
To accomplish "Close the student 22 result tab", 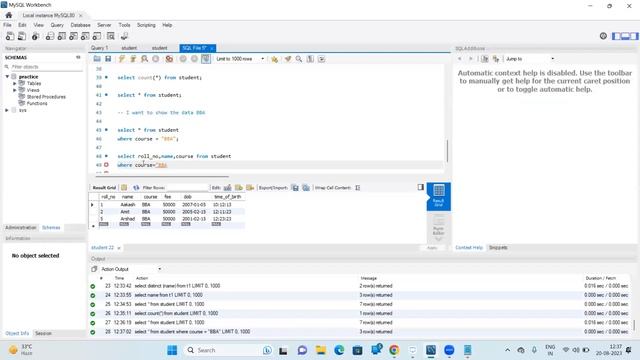I will click(119, 248).
